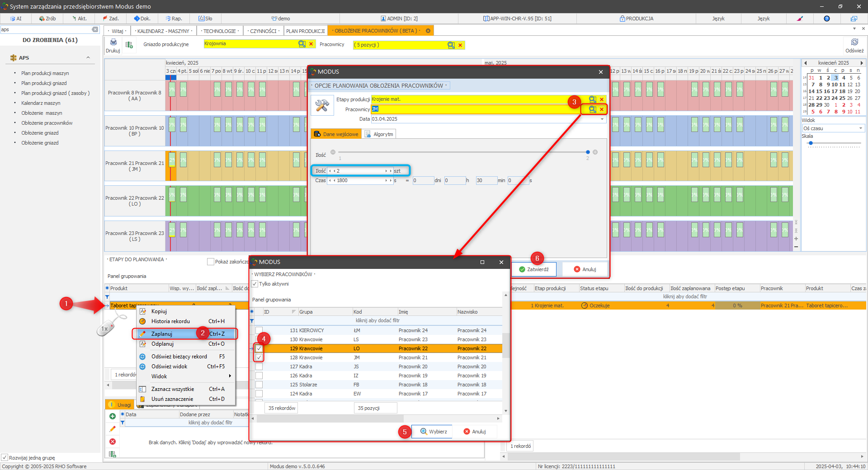
Task: Choose Zaplanuj from context menu
Action: click(x=162, y=334)
